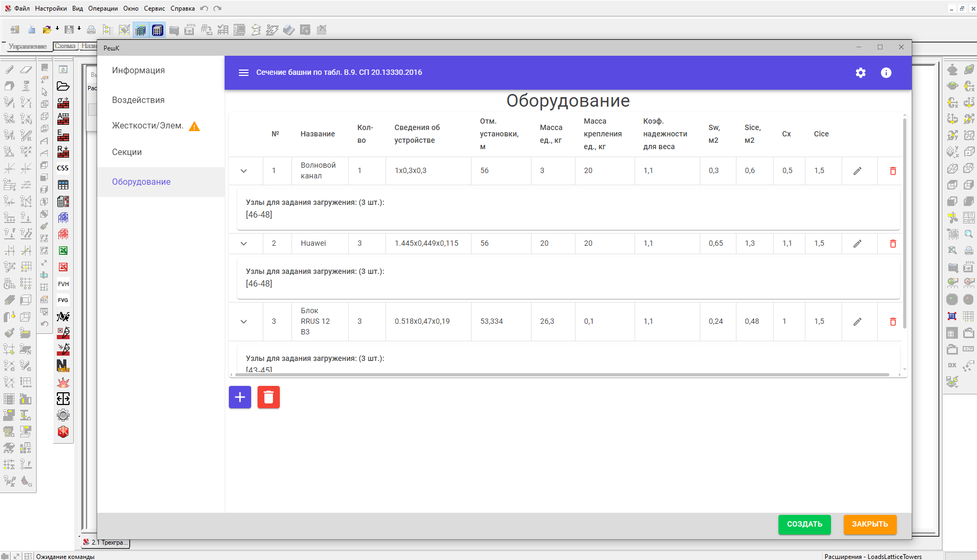This screenshot has height=560, width=977.
Task: Click the FVH icon in the left toolbar
Action: [x=63, y=284]
